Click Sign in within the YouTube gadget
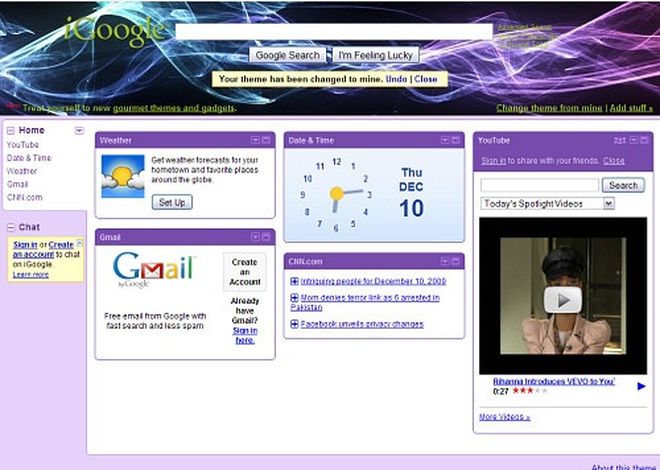 click(x=493, y=161)
